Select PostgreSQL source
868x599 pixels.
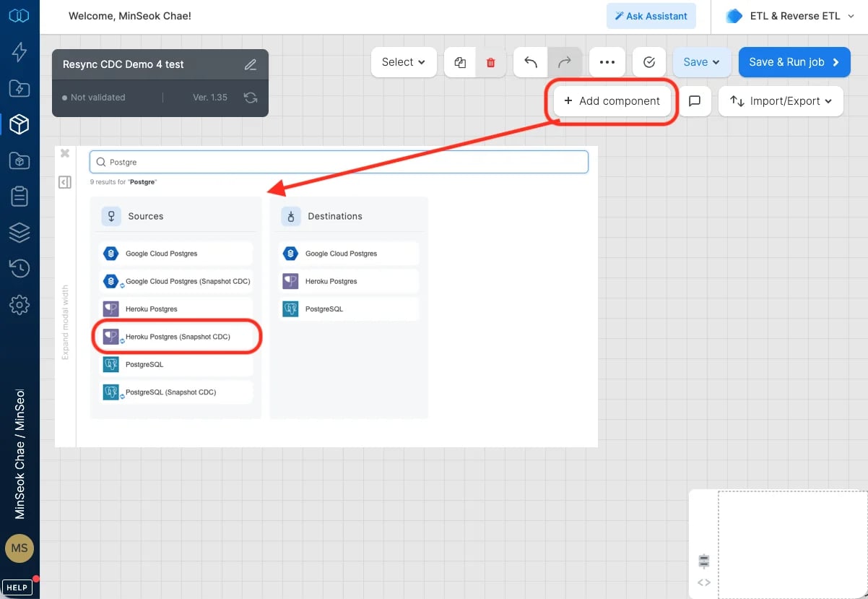[x=175, y=364]
